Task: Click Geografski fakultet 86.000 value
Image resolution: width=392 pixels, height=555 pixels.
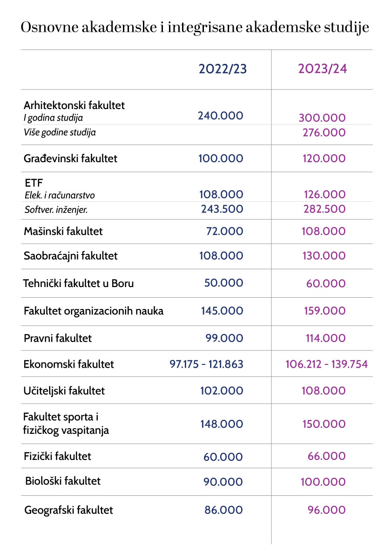Action: click(x=223, y=510)
